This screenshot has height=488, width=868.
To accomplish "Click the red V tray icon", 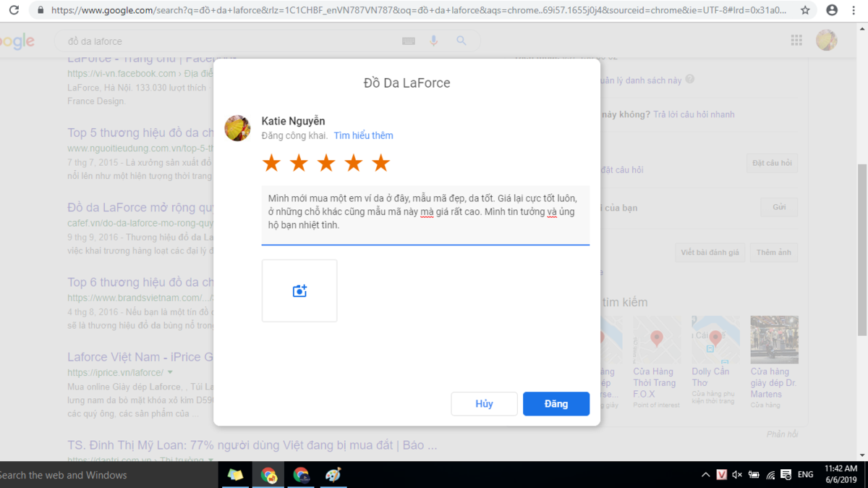I will click(722, 475).
